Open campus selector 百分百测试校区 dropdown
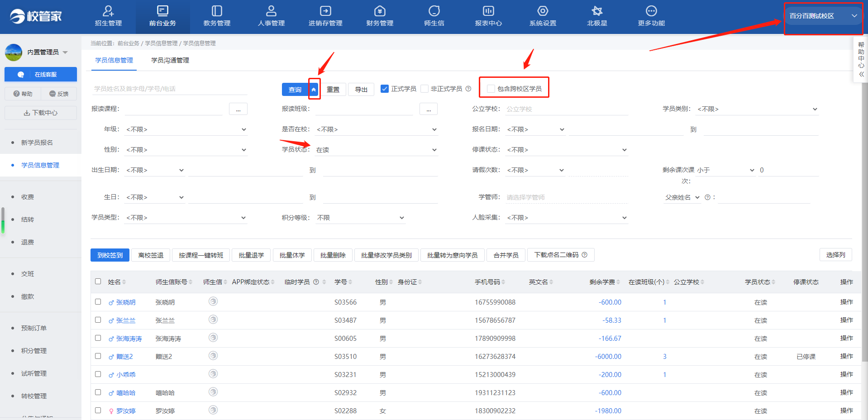Screen dimensions: 868x420 [823, 16]
